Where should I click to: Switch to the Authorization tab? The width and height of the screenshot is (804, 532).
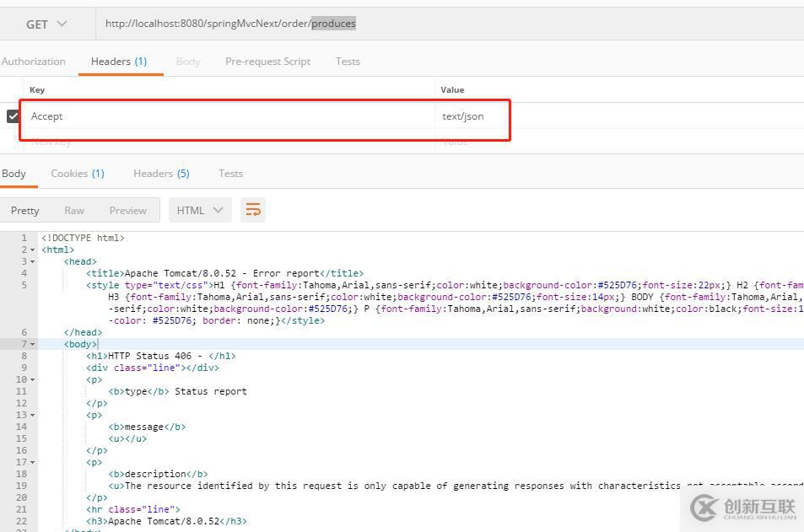[x=34, y=62]
